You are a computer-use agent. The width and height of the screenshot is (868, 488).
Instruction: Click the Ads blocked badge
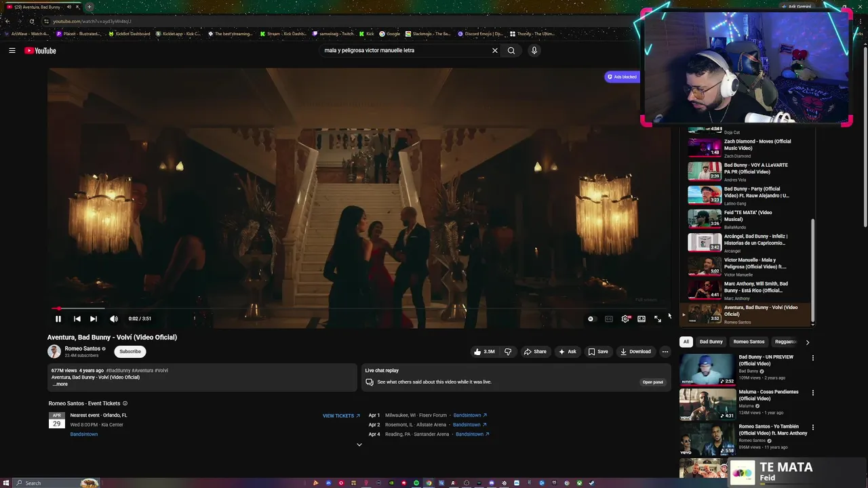click(622, 77)
